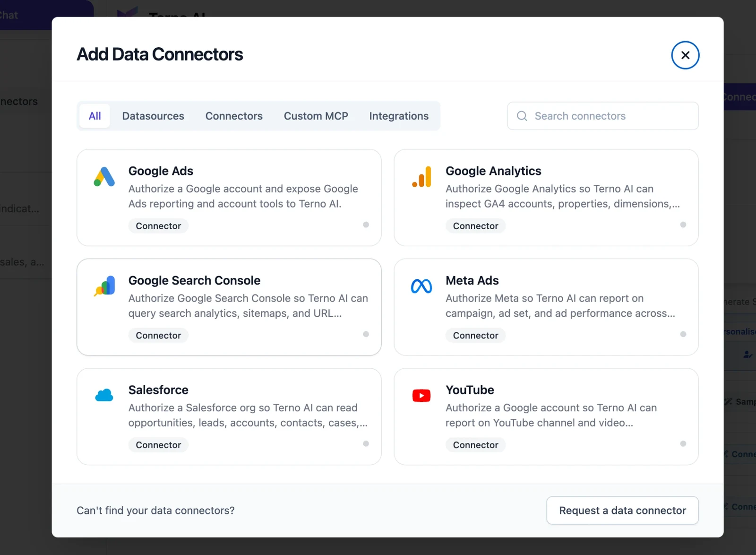Click the Google Ads logo icon
The image size is (756, 555).
[x=104, y=177]
